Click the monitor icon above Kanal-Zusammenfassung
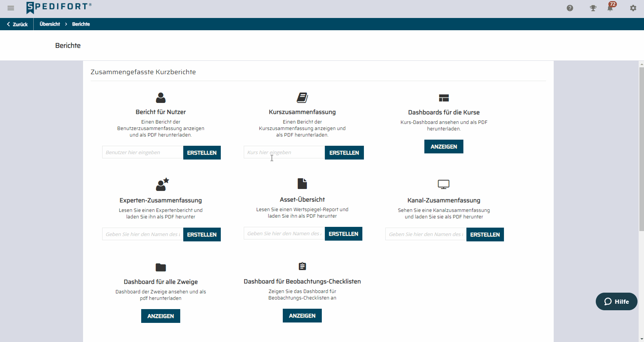This screenshot has width=644, height=342. click(x=443, y=184)
